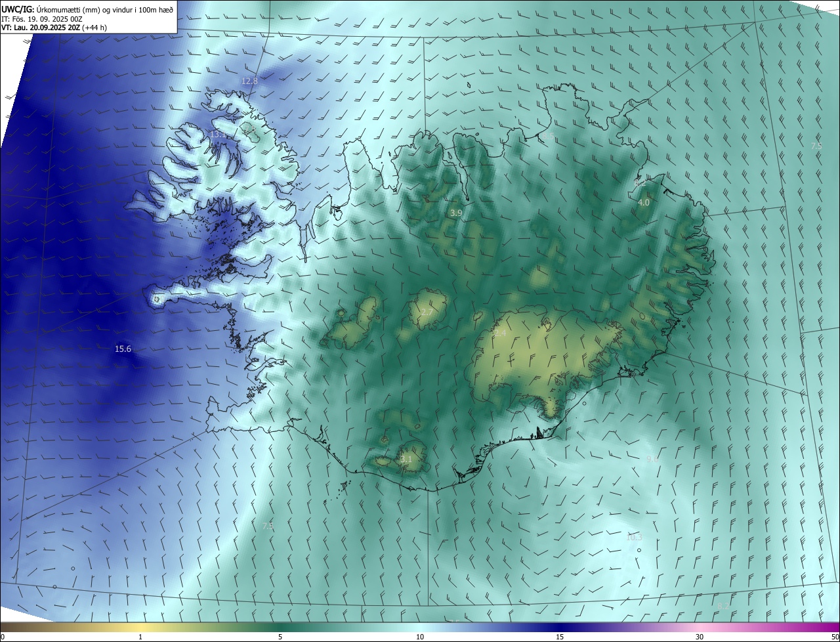Viewport: 840px width, 642px height.
Task: Click the map title 'Úrkomumætti (mm) og vindur í 100m hæð'
Action: pyautogui.click(x=105, y=9)
